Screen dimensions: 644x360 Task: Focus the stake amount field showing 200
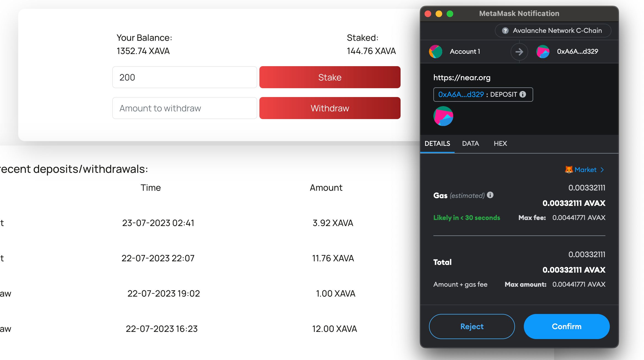[184, 77]
